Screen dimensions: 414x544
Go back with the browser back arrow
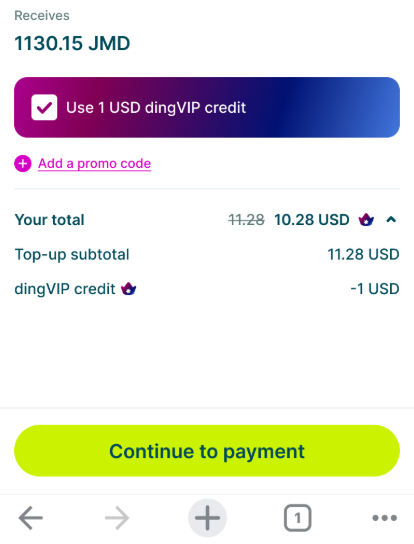[x=31, y=518]
